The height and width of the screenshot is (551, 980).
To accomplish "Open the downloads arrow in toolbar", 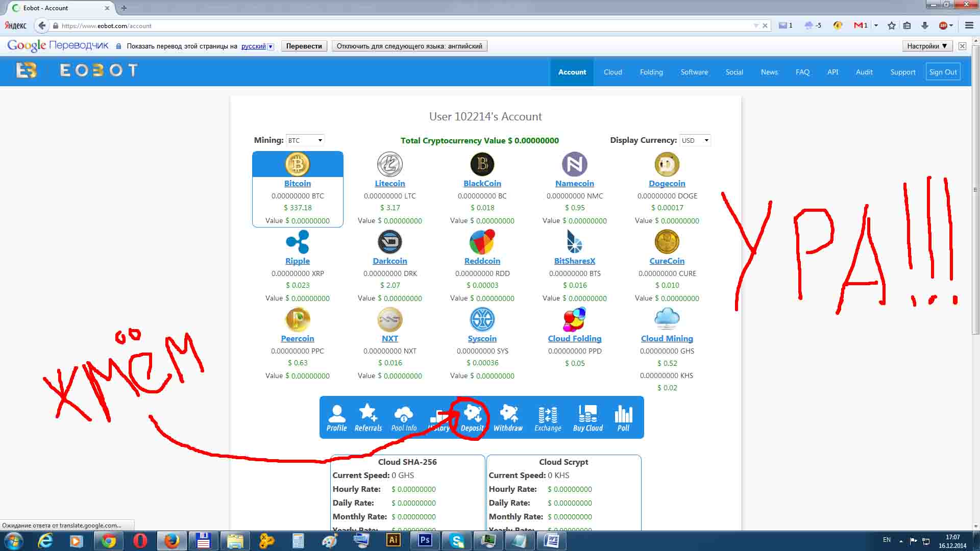I will [924, 26].
